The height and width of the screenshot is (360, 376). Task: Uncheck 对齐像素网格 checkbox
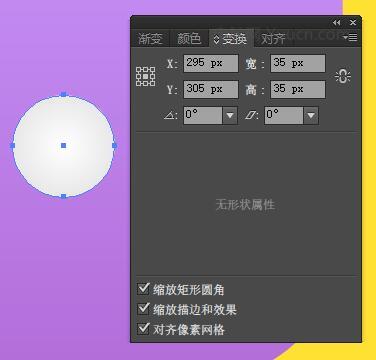tap(143, 329)
